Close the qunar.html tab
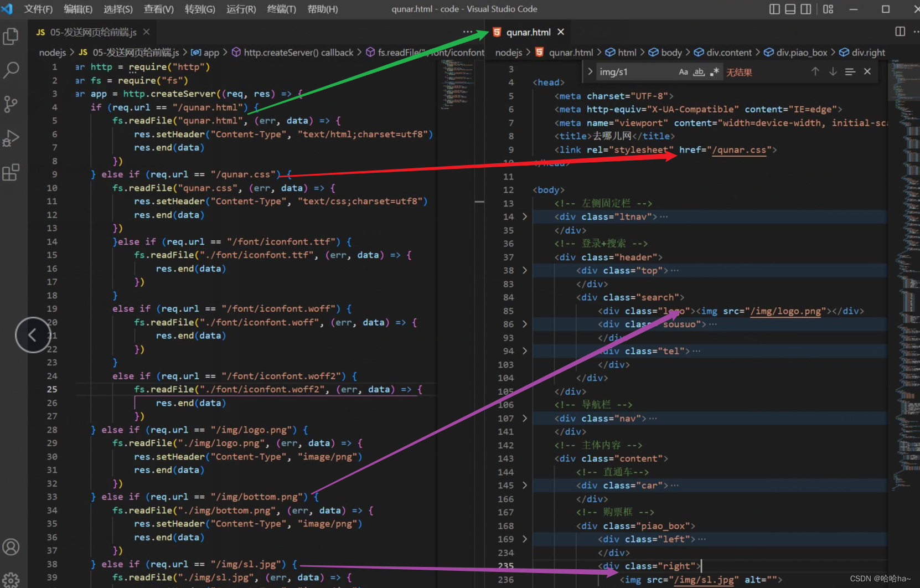Viewport: 920px width, 588px height. click(x=561, y=32)
